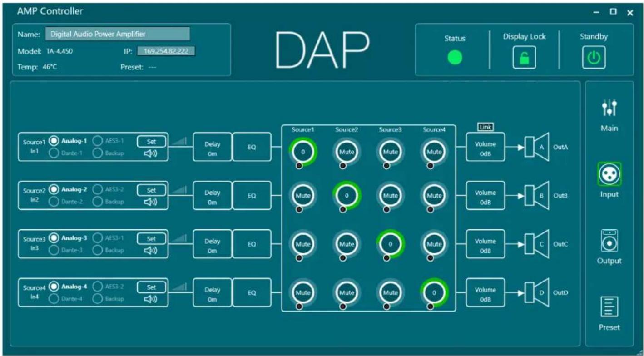Click Set button for Source4

(151, 287)
